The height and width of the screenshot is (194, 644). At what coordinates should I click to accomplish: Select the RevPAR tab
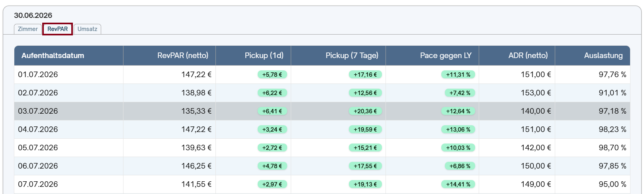click(58, 29)
